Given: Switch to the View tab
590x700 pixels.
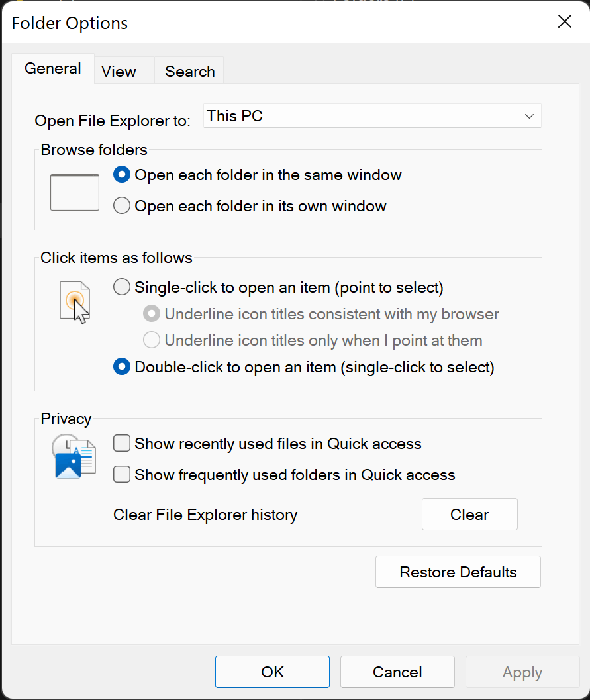Looking at the screenshot, I should (x=119, y=72).
